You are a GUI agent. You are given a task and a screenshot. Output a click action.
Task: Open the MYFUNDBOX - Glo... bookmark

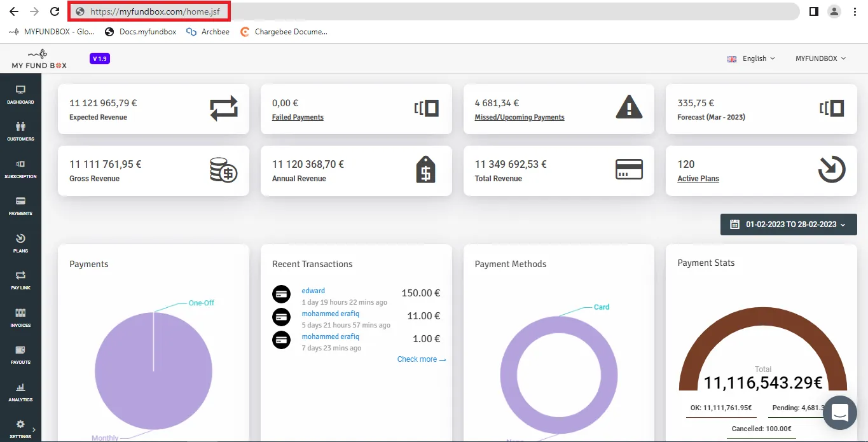(x=51, y=32)
